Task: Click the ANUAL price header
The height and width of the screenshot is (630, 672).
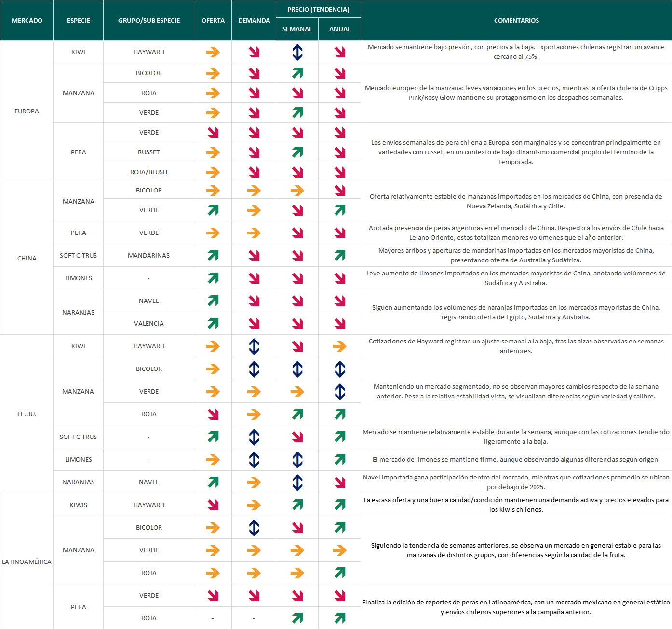Action: click(x=340, y=29)
